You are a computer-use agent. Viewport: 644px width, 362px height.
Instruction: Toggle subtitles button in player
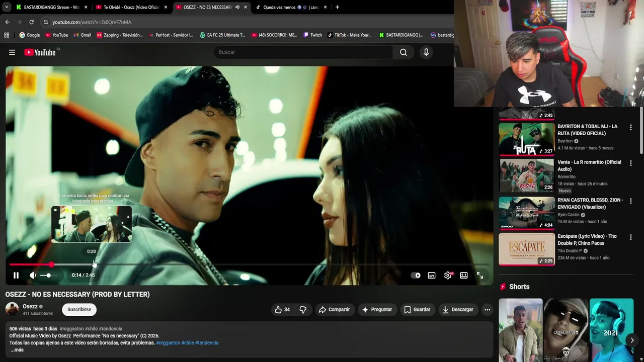tap(432, 275)
